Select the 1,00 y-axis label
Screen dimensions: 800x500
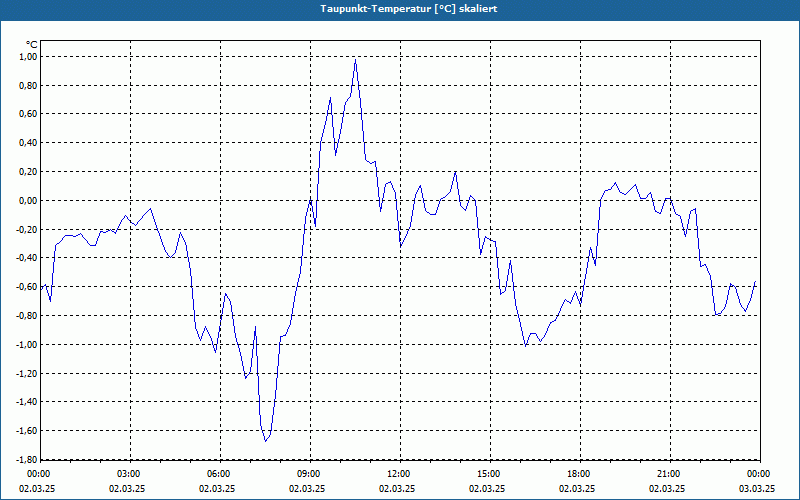tap(29, 57)
